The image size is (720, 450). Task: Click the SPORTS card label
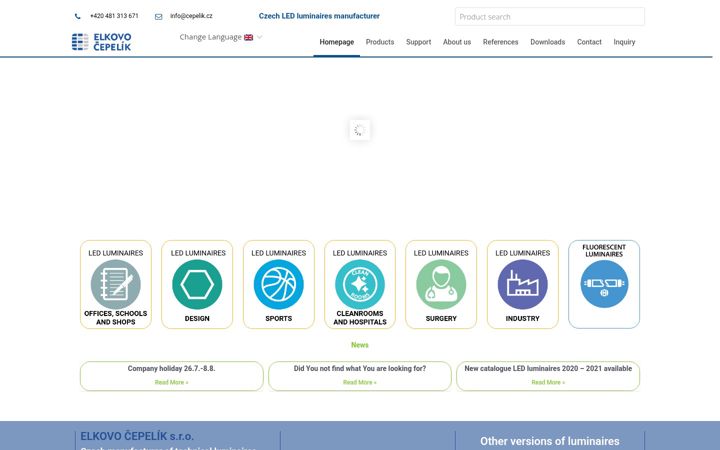click(279, 319)
